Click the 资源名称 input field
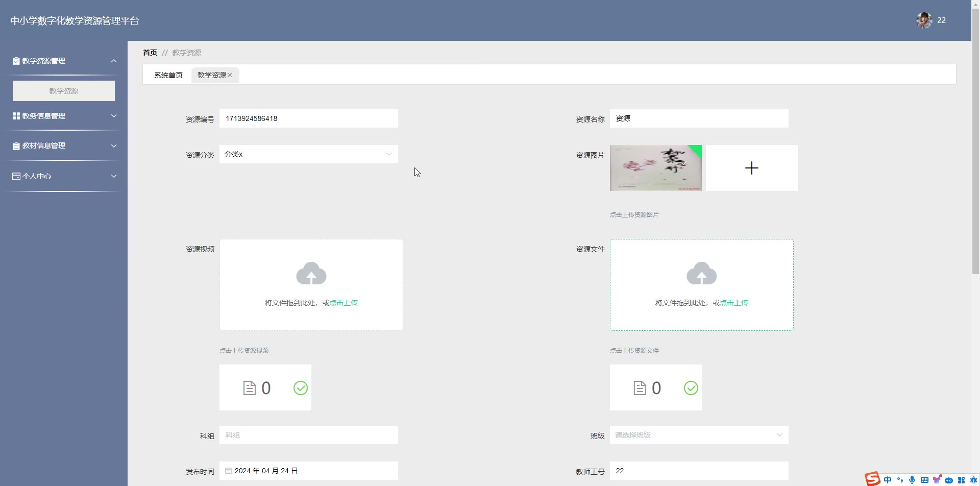The width and height of the screenshot is (980, 486). pyautogui.click(x=699, y=118)
